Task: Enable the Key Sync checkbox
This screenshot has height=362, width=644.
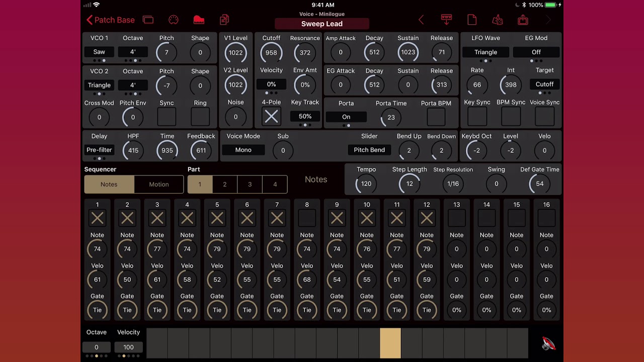Action: pos(477,117)
